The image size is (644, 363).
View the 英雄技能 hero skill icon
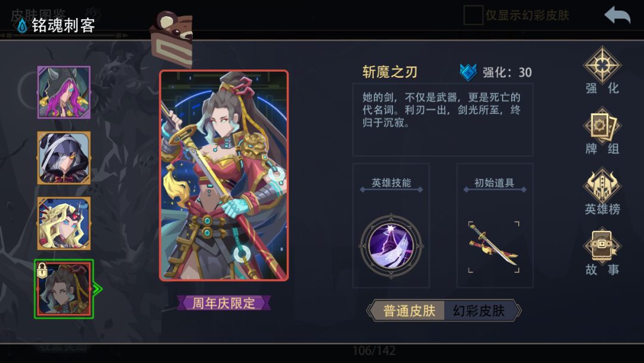pos(391,246)
